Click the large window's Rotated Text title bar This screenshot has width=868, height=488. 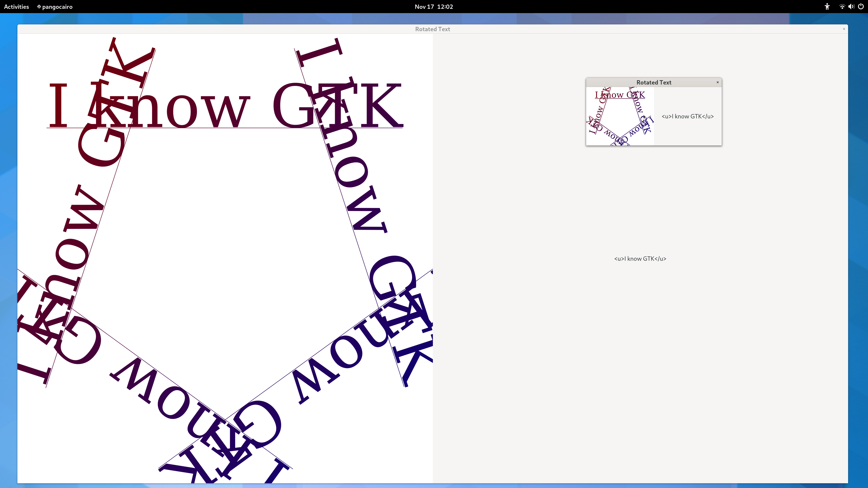(x=432, y=29)
